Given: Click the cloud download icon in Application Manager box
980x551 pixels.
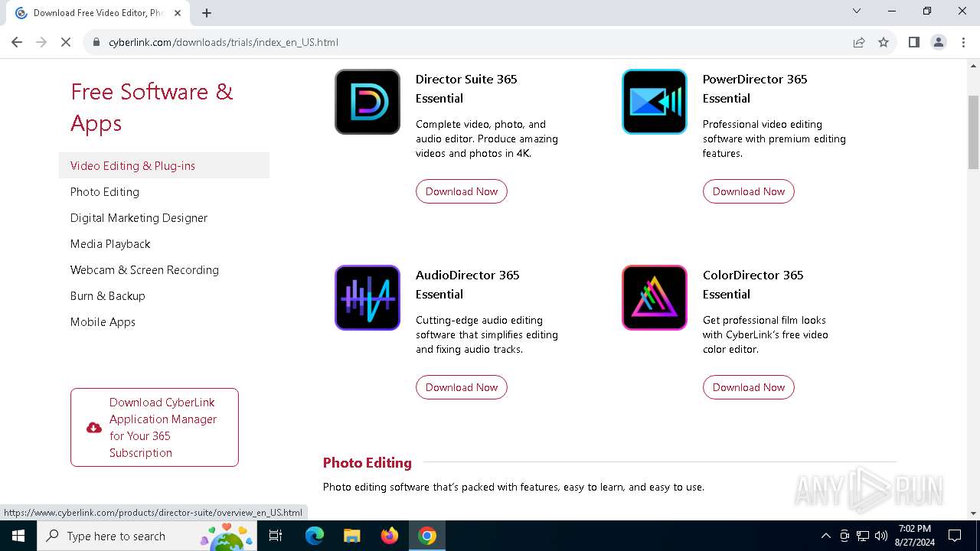Looking at the screenshot, I should (94, 428).
